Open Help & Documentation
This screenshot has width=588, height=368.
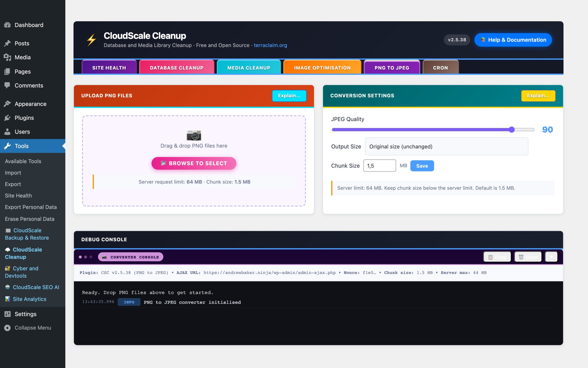pos(513,40)
